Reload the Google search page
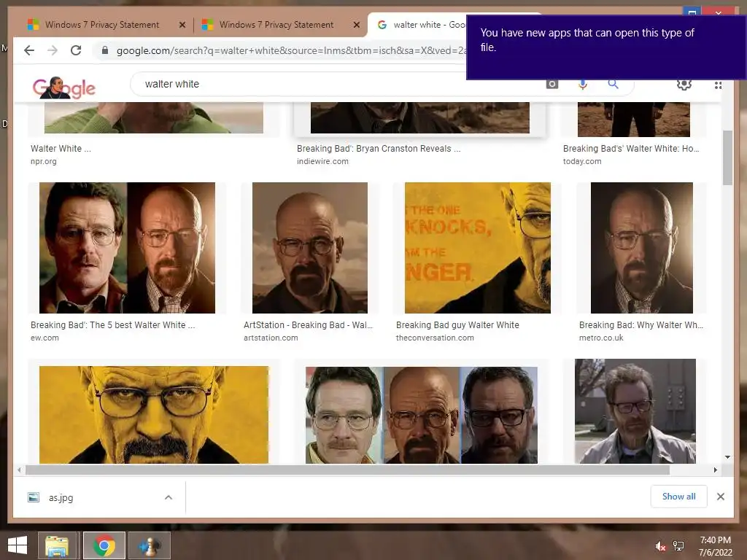The width and height of the screenshot is (747, 560). click(76, 50)
